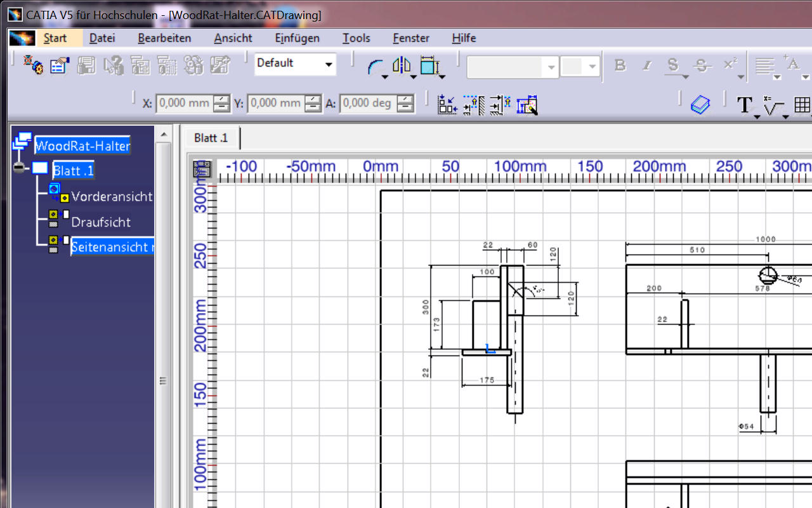812x508 pixels.
Task: Adjust the Y value stepper
Action: click(x=313, y=103)
